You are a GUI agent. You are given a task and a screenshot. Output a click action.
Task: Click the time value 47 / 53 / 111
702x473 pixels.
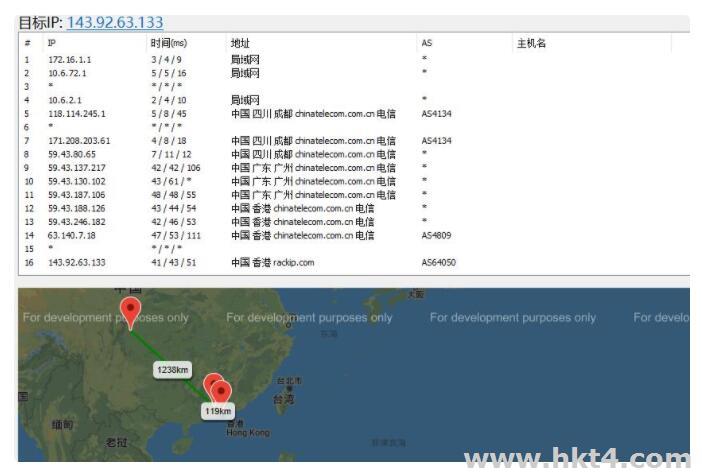(176, 235)
